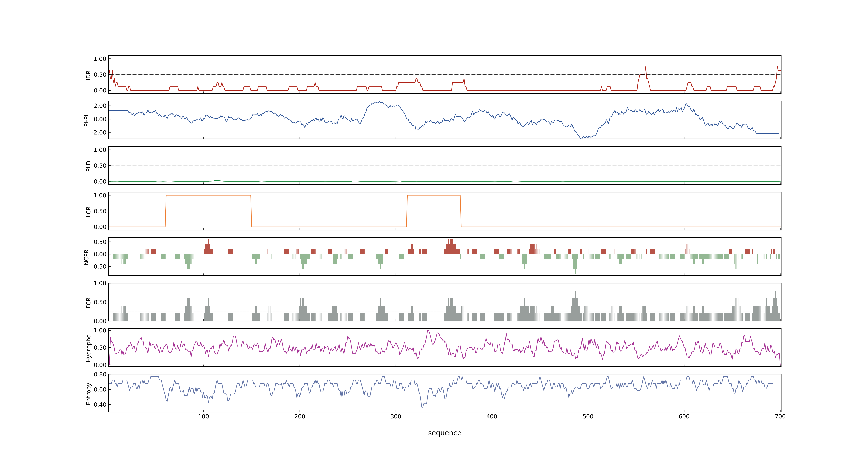
Task: Click the Pi-Pi peak near residue 285
Action: (379, 102)
